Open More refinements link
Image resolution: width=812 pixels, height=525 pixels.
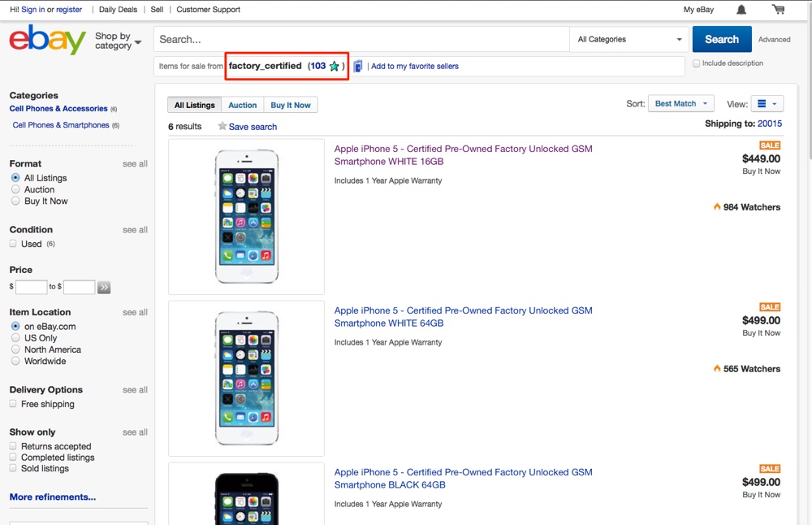pos(52,497)
